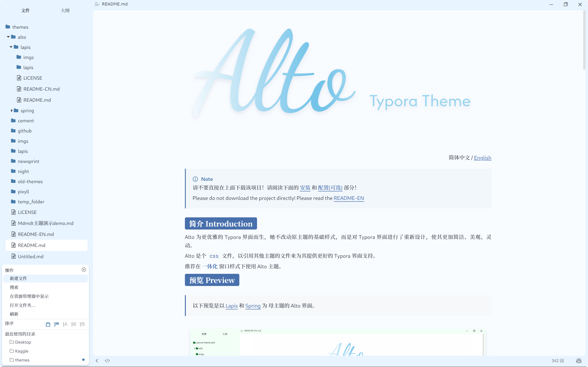Collapse the nested lapis folder arrow

coord(11,47)
